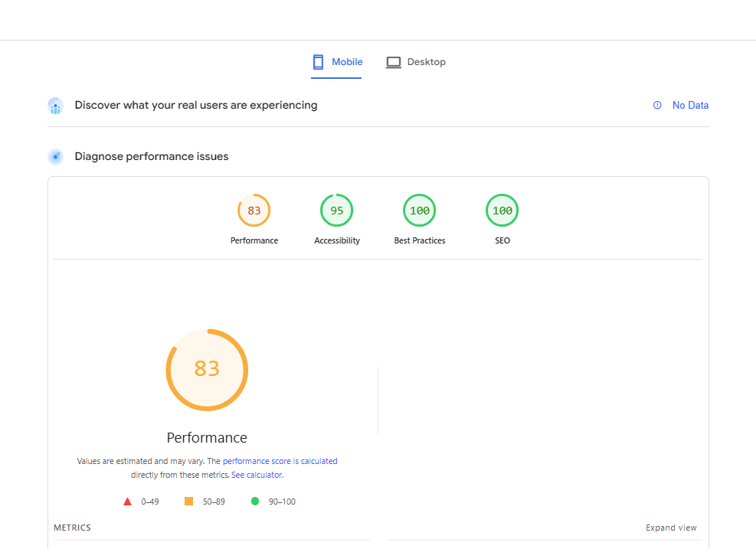
Task: Switch to the Desktop tab
Action: coord(416,62)
